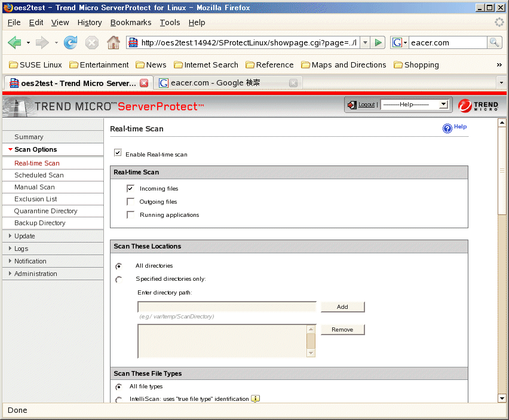The width and height of the screenshot is (509, 420).
Task: Click the Firefox Back arrow button
Action: pos(14,42)
